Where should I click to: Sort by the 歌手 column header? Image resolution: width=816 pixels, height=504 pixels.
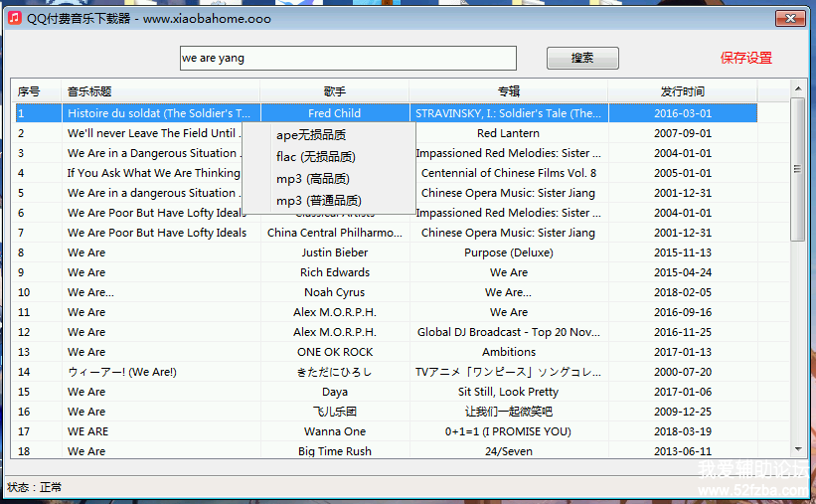click(335, 91)
